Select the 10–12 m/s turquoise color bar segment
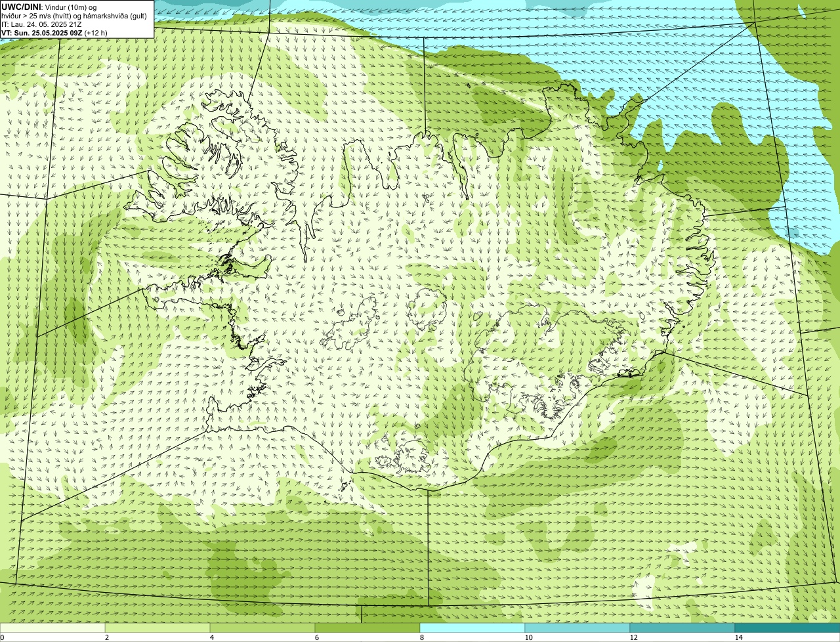The height and width of the screenshot is (642, 840). [x=577, y=628]
